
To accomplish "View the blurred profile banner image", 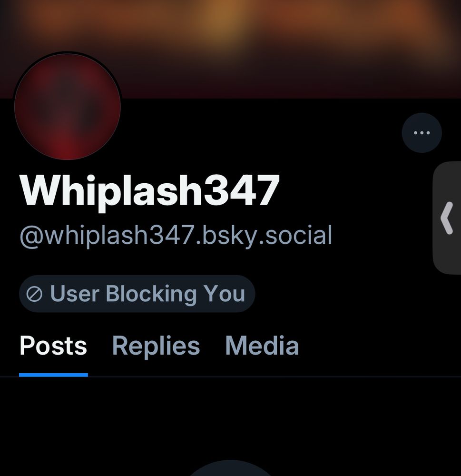I will (230, 49).
